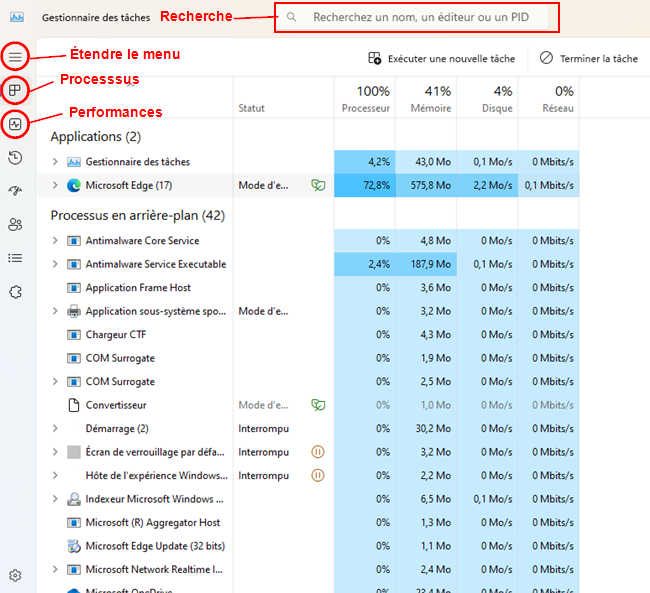Expand Hôte de l'expérience Windows row
This screenshot has height=593, width=650.
55,476
